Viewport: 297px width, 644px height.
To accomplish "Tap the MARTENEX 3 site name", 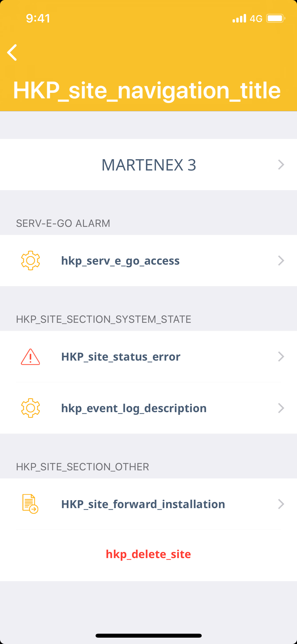I will pos(149,165).
